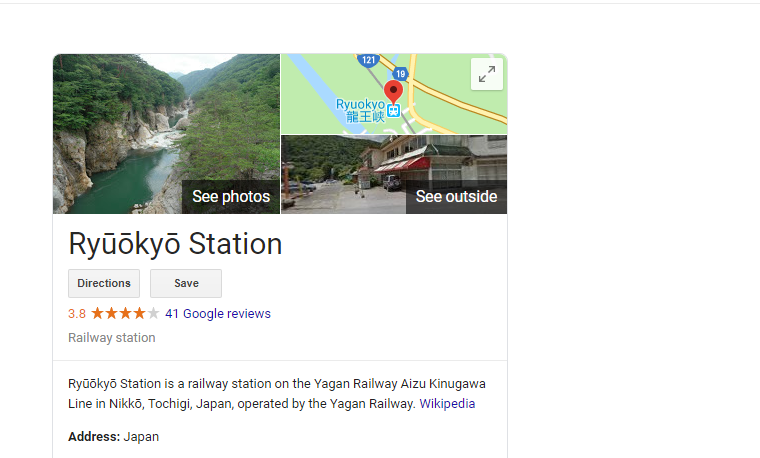760x458 pixels.
Task: Click the Directions button
Action: point(104,284)
